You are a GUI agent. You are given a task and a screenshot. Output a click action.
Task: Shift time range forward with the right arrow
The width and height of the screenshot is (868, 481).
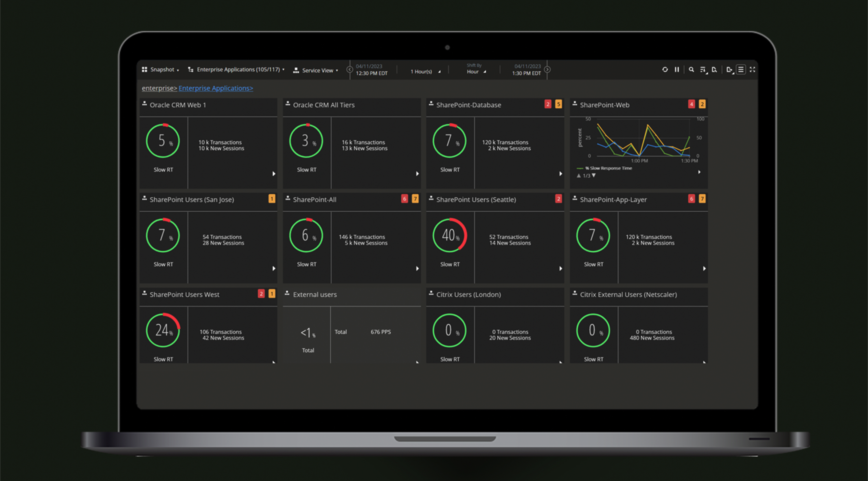[x=547, y=69]
